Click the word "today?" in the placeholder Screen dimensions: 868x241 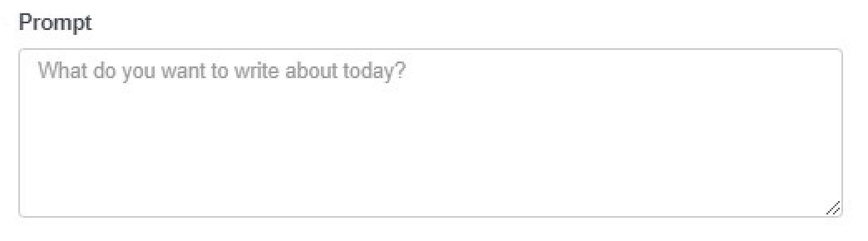pyautogui.click(x=374, y=71)
